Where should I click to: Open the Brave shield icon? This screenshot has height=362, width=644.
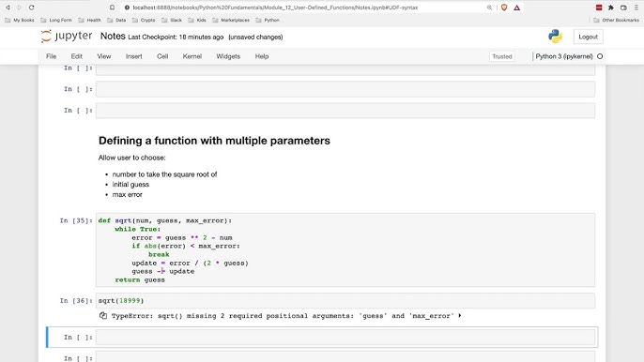[x=504, y=8]
